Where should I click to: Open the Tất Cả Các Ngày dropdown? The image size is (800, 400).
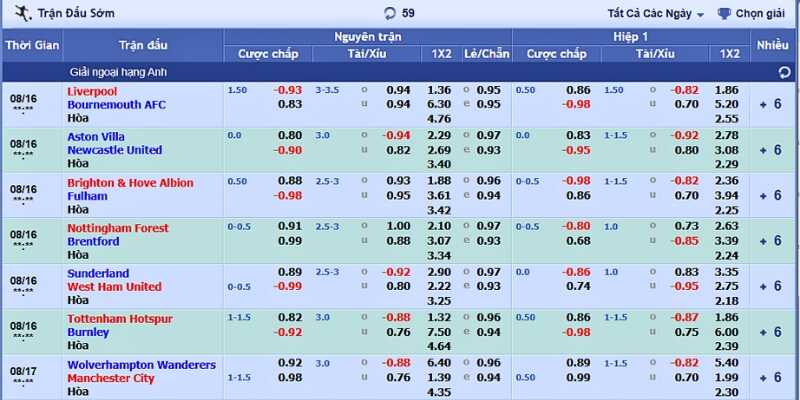(656, 14)
